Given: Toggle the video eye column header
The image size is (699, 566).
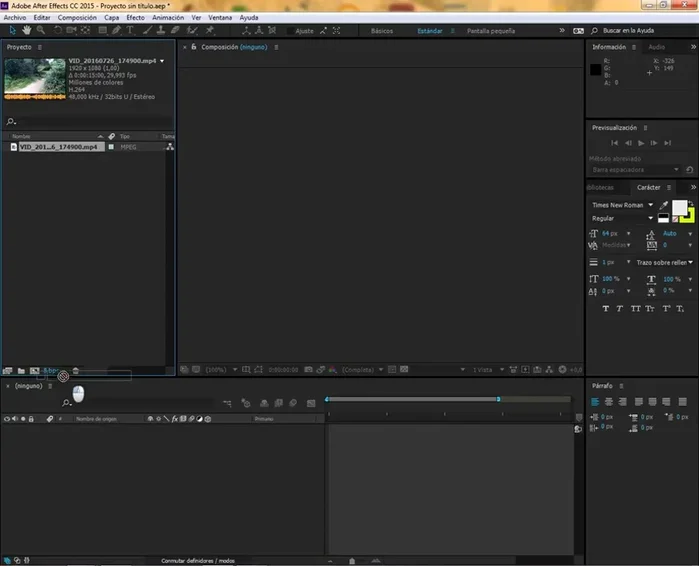Looking at the screenshot, I should click(x=7, y=419).
